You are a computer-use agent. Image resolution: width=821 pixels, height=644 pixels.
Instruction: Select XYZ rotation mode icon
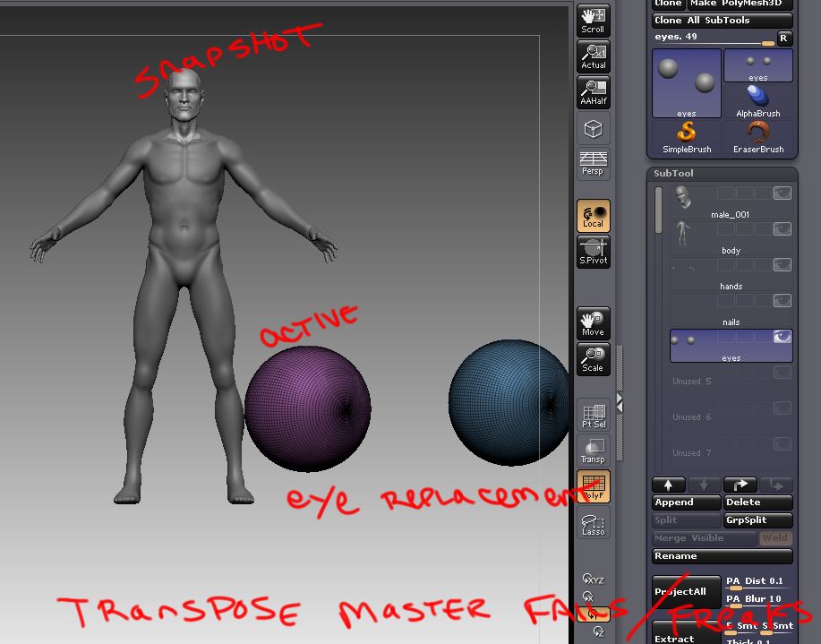point(594,579)
